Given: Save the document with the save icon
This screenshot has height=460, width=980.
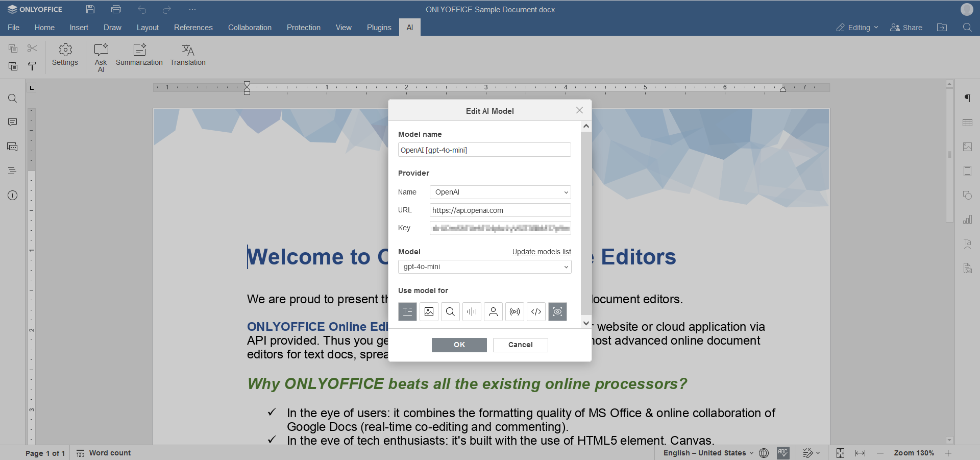Looking at the screenshot, I should pyautogui.click(x=90, y=9).
